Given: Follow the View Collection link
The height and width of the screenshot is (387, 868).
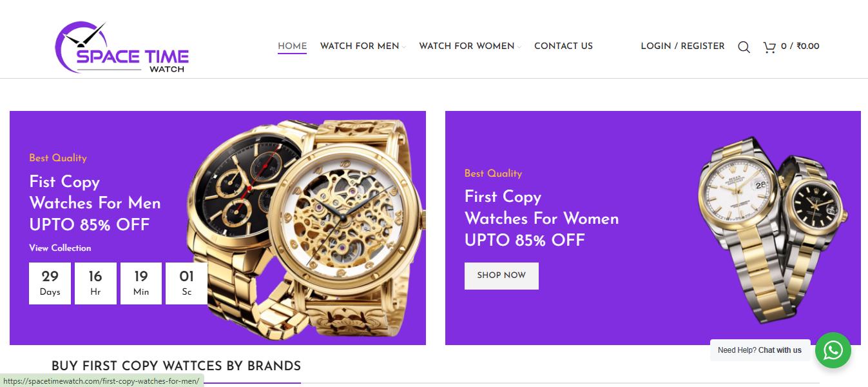Looking at the screenshot, I should tap(60, 248).
